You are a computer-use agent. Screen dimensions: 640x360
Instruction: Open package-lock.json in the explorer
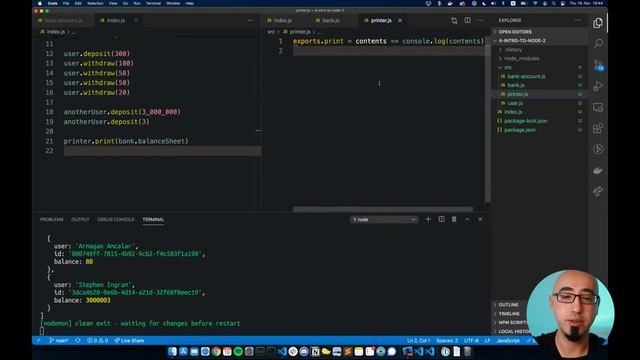525,121
